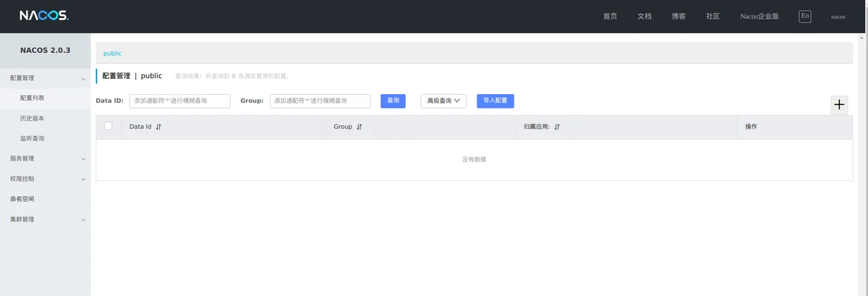Select 监听查询 in the sidebar
Viewport: 868px width, 296px height.
[32, 138]
